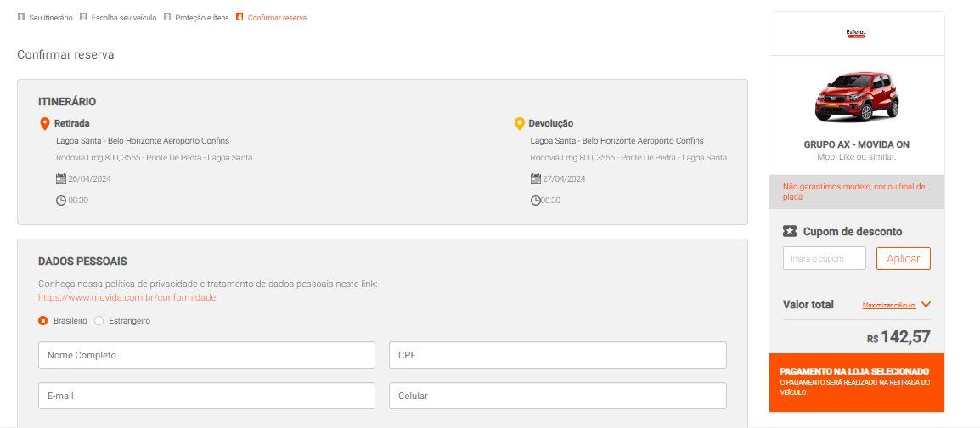
Task: Click the 'Cupom de desconto' label
Action: click(x=853, y=232)
